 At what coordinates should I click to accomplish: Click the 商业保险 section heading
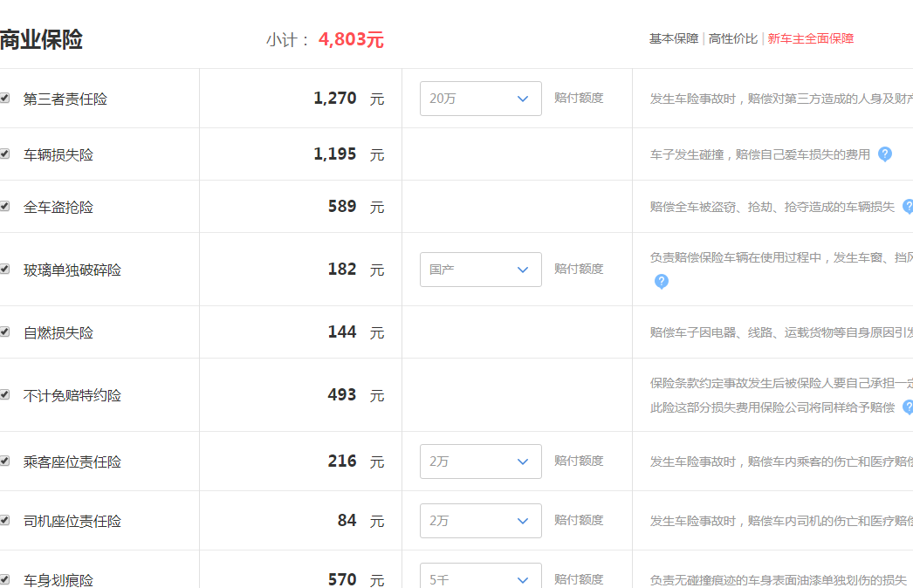[41, 39]
